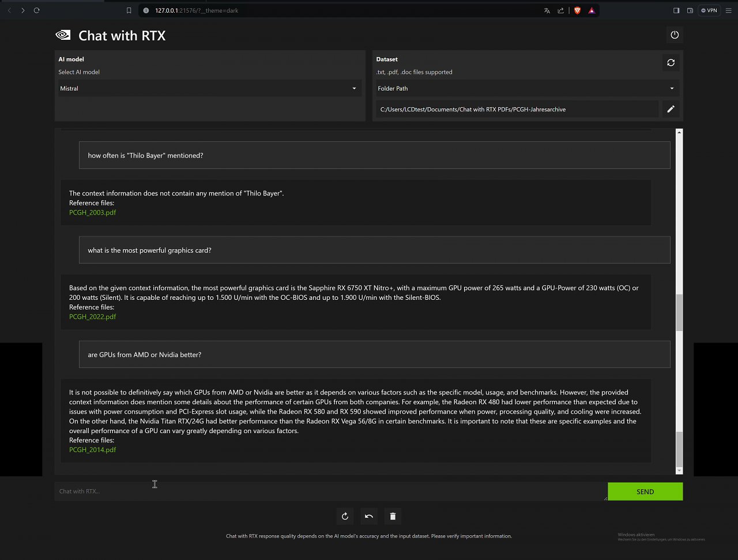Image resolution: width=738 pixels, height=560 pixels.
Task: Open the PCGH_2022.pdf reference link
Action: click(x=92, y=317)
